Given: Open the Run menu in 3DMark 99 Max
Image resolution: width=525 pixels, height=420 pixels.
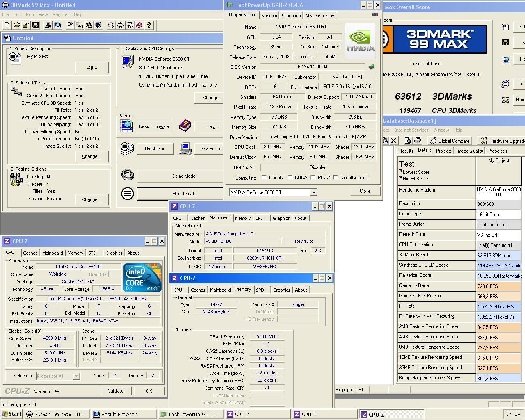Looking at the screenshot, I should 30,14.
